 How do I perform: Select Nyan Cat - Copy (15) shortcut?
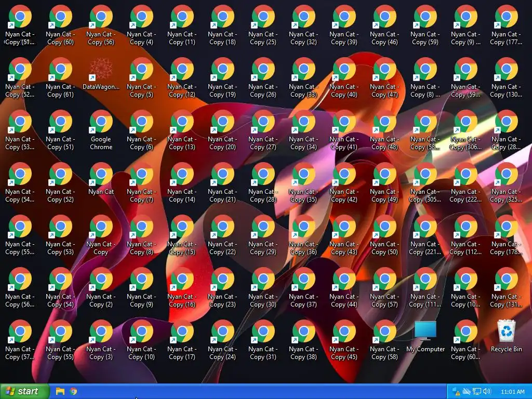click(182, 235)
